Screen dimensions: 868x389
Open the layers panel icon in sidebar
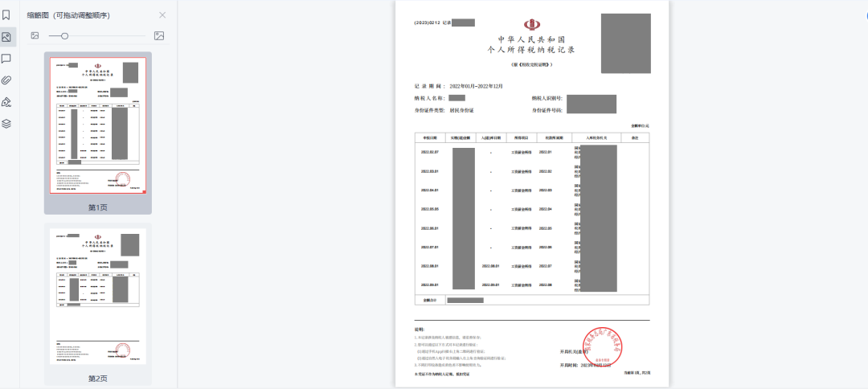[x=6, y=124]
